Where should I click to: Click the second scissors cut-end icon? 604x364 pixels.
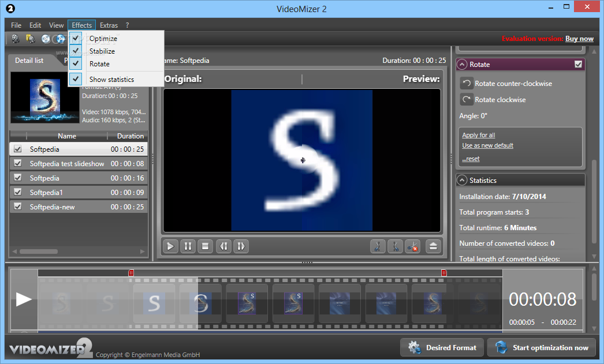click(x=395, y=246)
